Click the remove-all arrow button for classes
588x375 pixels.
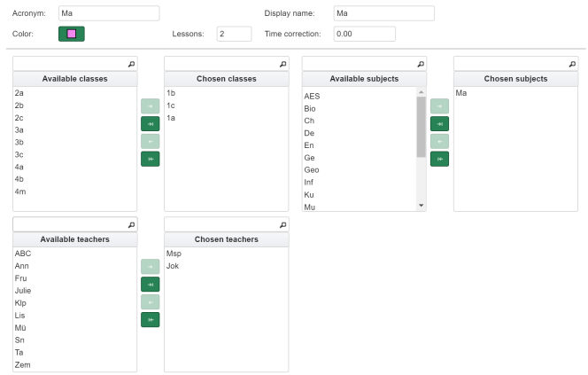150,159
